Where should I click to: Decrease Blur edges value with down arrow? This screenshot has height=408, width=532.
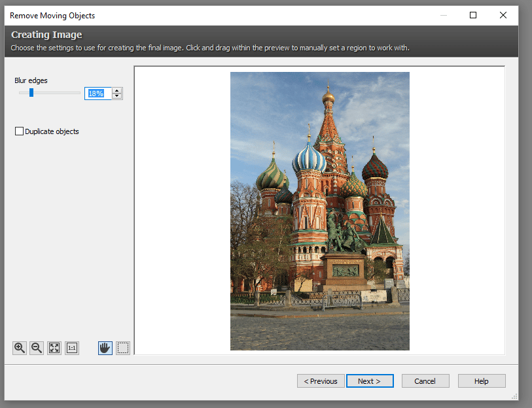[117, 96]
